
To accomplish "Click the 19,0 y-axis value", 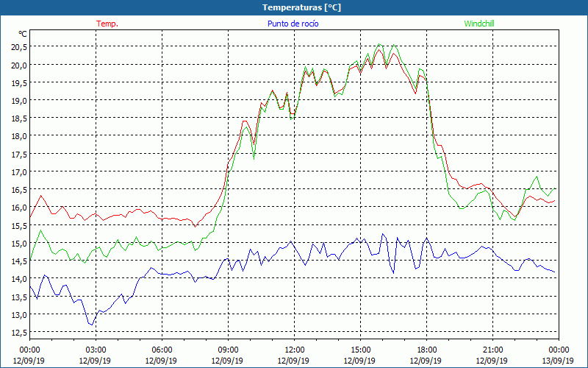I will click(19, 100).
